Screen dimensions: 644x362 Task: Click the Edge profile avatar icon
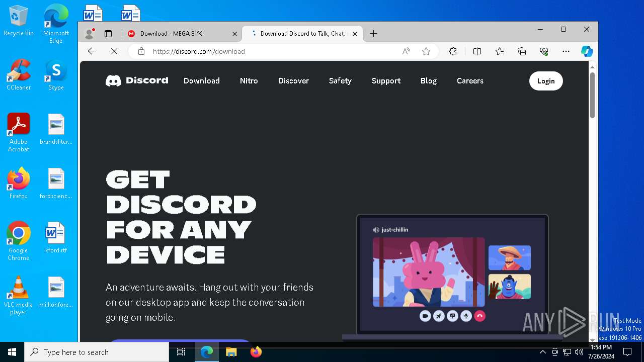pos(90,34)
